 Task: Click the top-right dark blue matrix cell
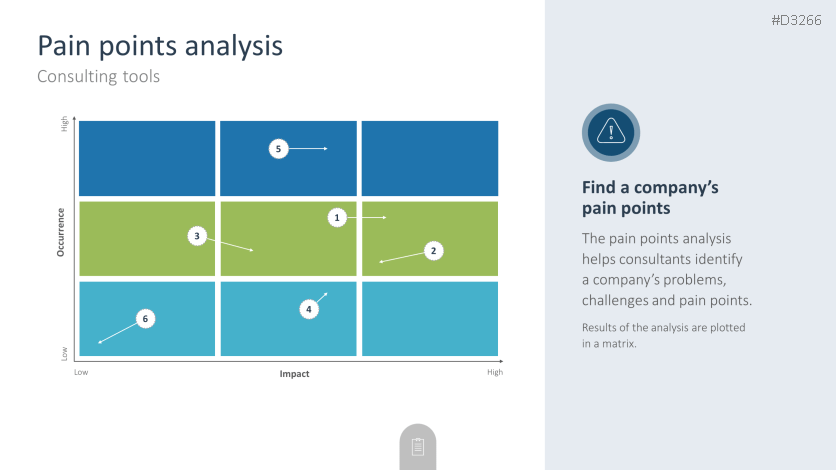coord(430,158)
